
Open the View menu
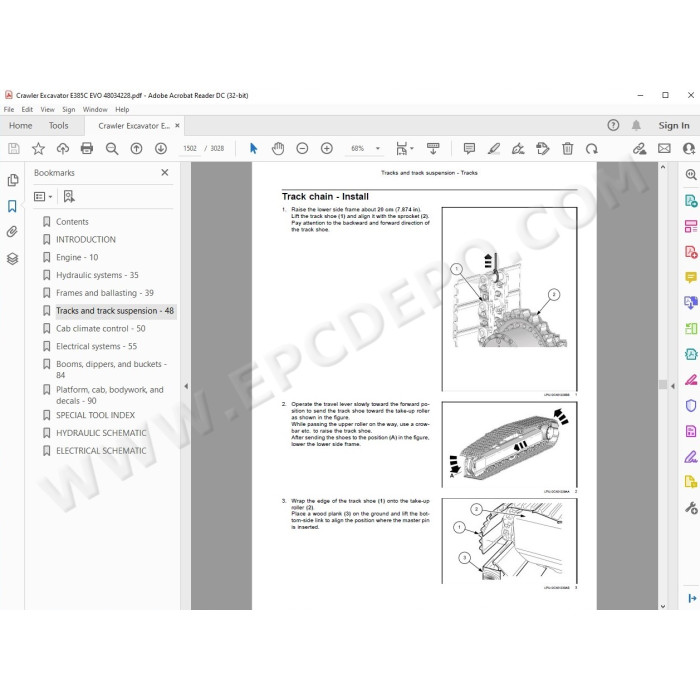pyautogui.click(x=47, y=109)
